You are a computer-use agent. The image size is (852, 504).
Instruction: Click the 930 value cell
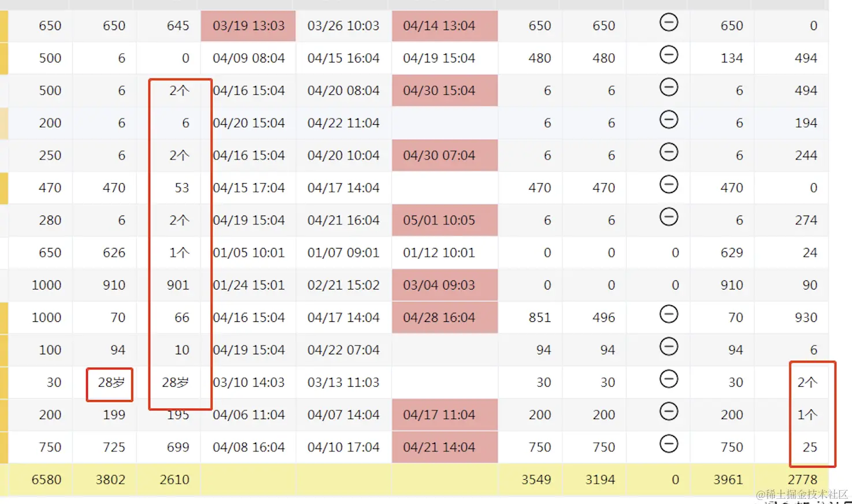tap(791, 317)
